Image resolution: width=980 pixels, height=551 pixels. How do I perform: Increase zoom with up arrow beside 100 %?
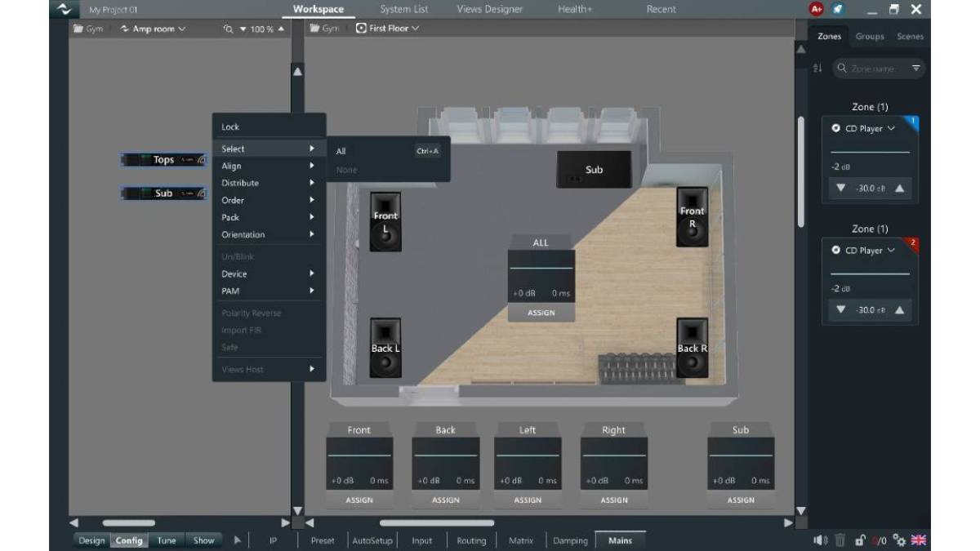281,29
